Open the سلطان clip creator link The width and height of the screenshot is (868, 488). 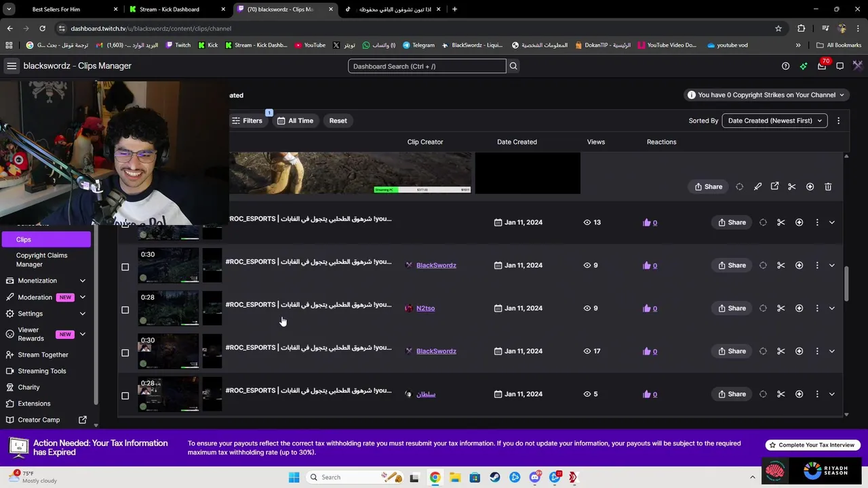[426, 394]
